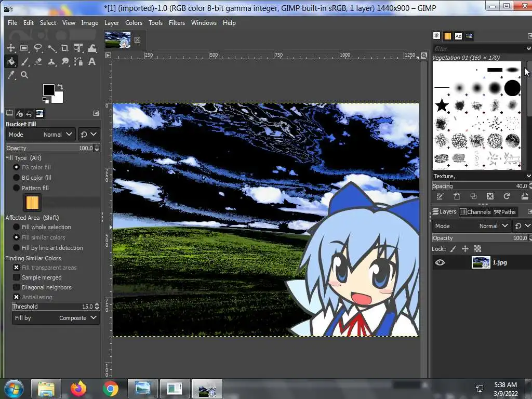Open the Fill by Composite dropdown

[x=56, y=318]
